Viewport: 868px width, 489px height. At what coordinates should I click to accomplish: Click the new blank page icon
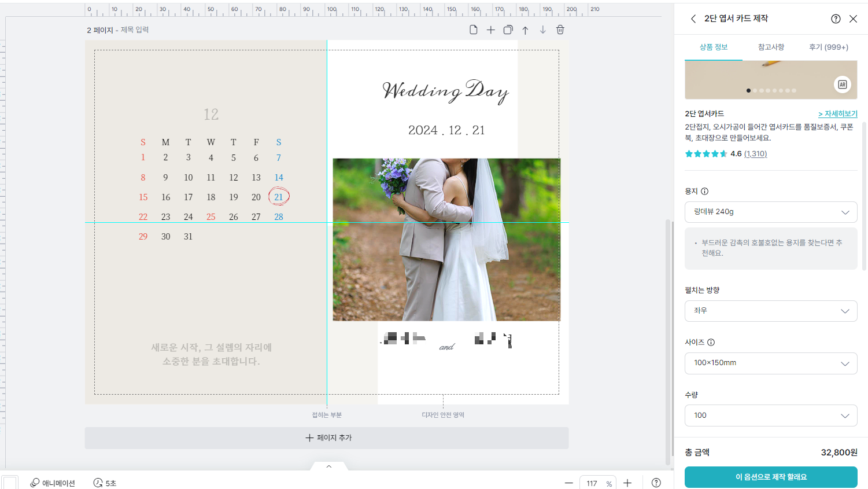(474, 30)
